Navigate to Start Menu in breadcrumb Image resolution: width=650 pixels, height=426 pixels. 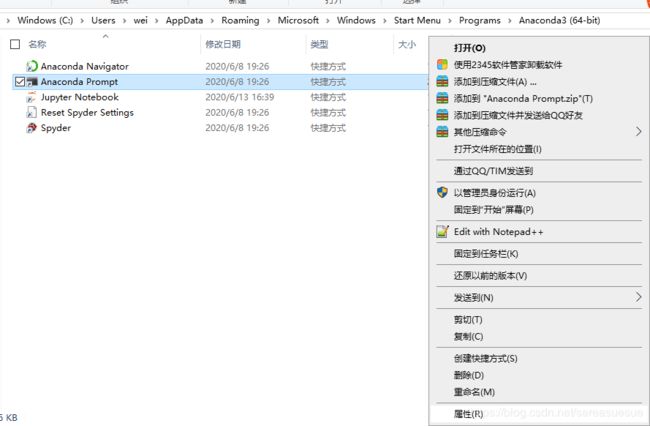tap(417, 20)
